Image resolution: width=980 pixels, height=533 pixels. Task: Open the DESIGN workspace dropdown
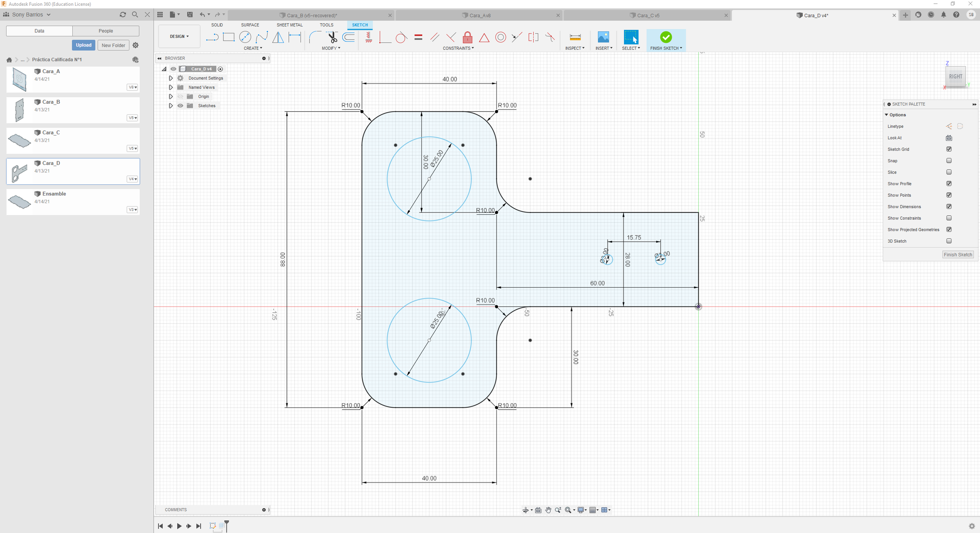click(x=179, y=36)
